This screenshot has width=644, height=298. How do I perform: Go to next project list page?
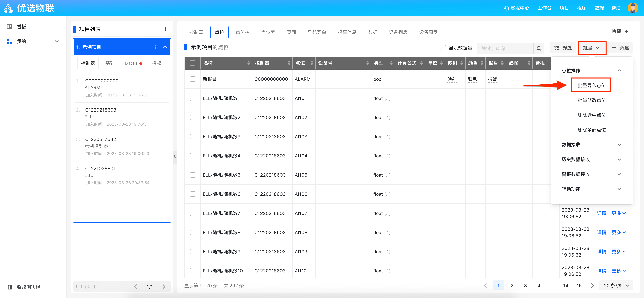164,287
